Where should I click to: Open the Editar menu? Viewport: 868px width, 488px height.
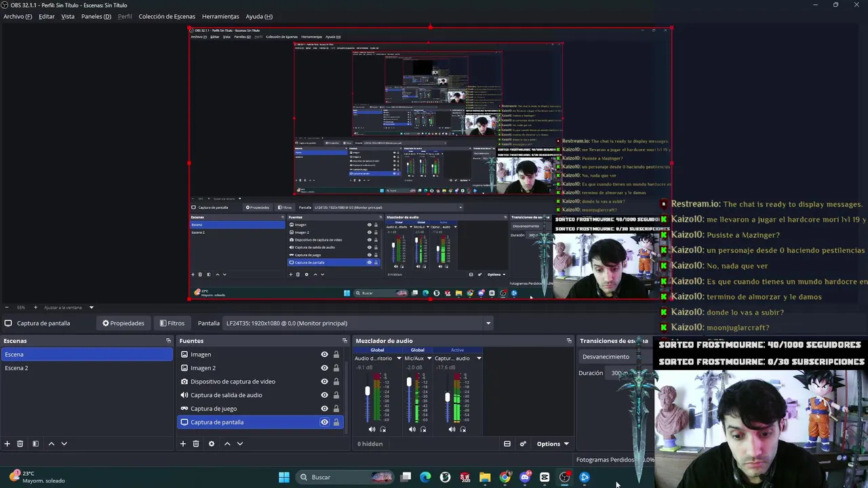47,16
